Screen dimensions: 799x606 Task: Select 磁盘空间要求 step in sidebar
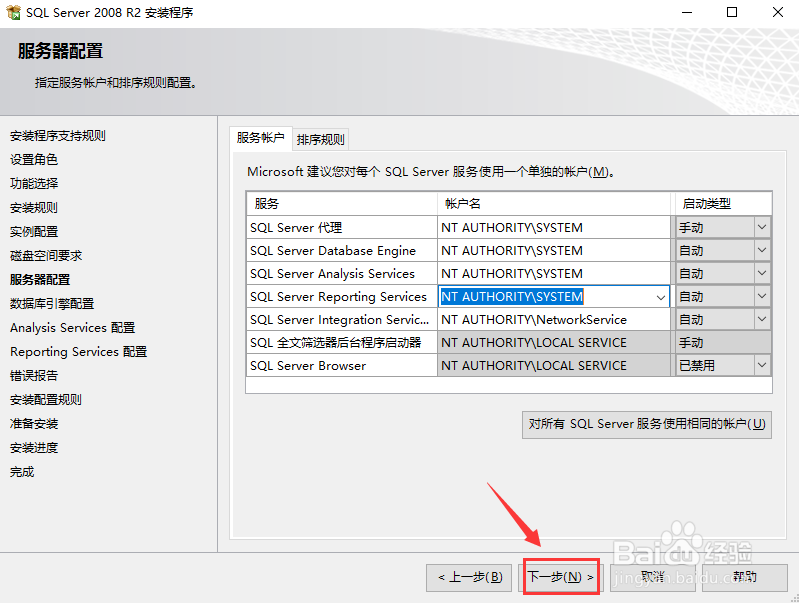tap(46, 255)
